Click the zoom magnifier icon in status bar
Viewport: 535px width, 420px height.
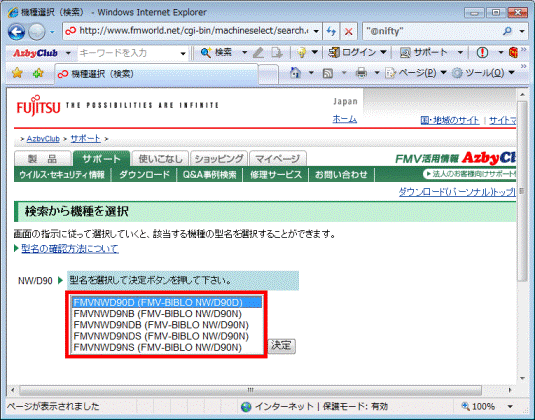point(465,406)
